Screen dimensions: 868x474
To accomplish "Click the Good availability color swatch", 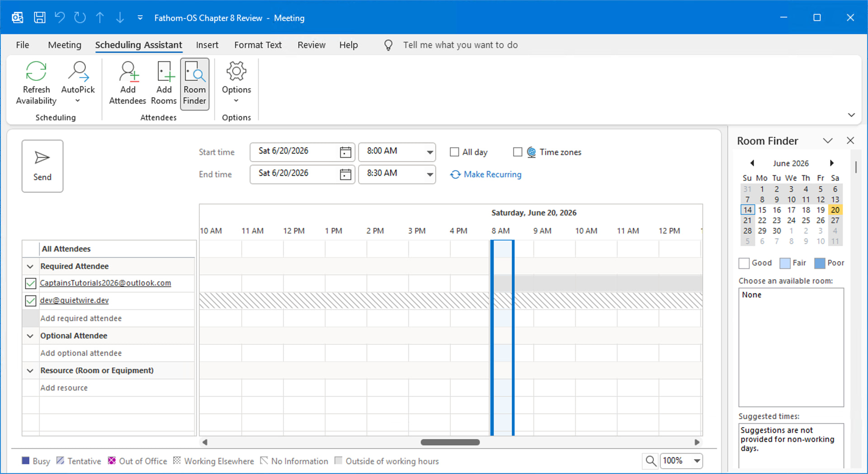I will (744, 263).
